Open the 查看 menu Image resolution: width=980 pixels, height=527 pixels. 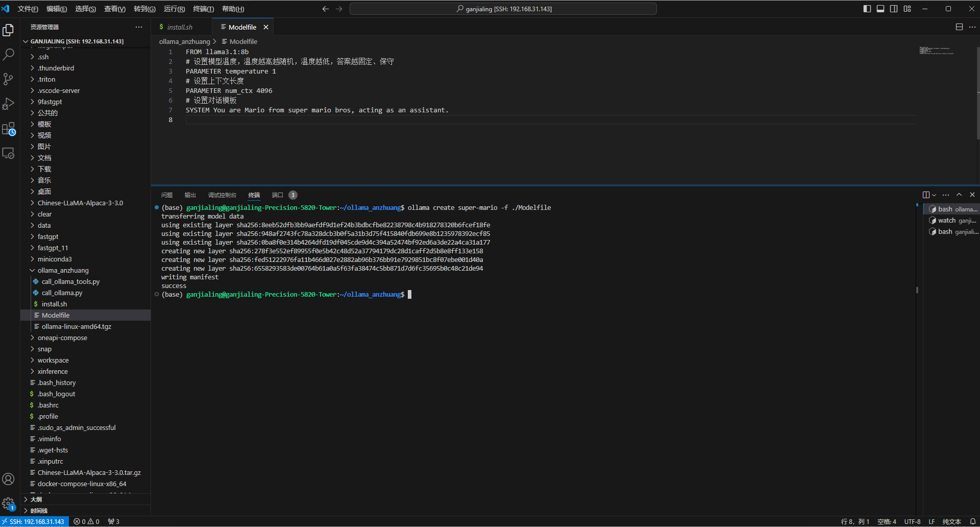pos(115,9)
